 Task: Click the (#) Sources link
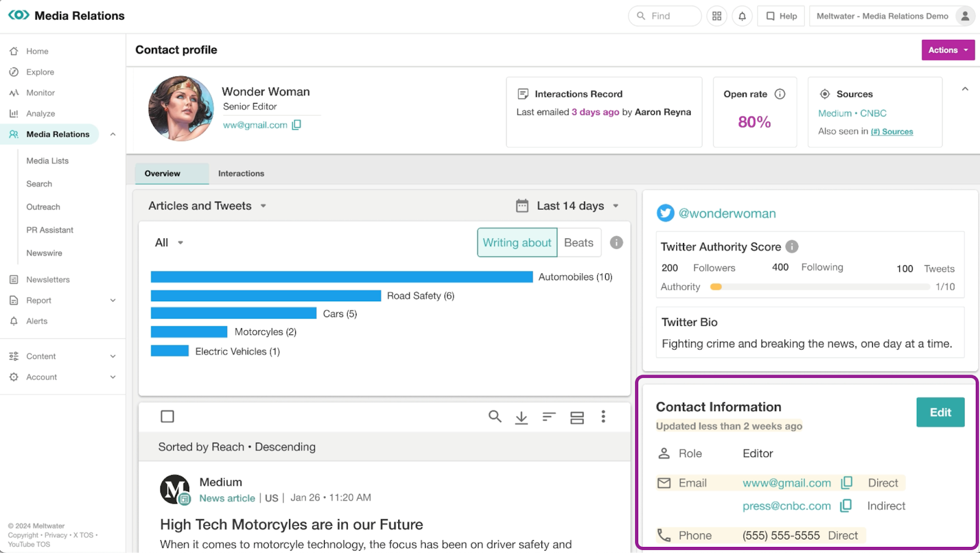(x=892, y=132)
